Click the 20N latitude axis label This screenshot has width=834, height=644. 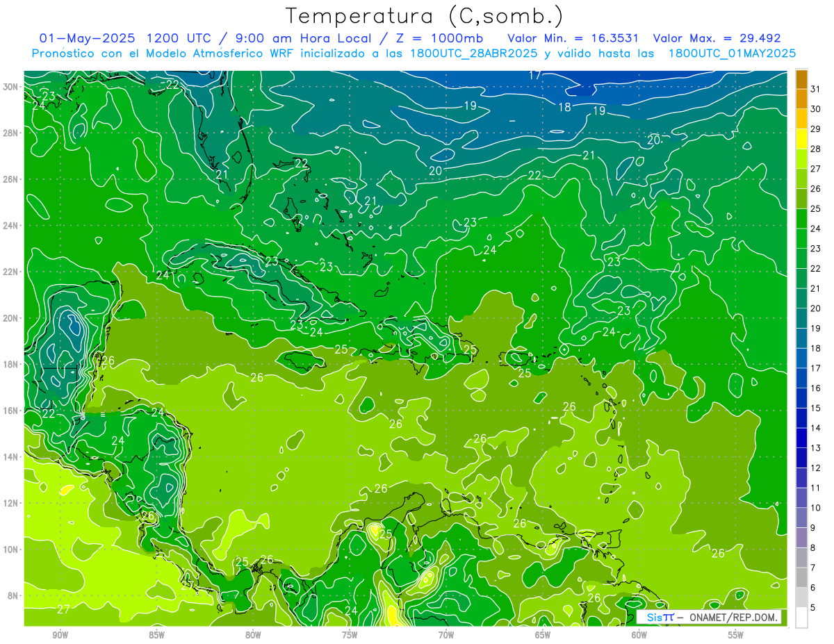[11, 318]
